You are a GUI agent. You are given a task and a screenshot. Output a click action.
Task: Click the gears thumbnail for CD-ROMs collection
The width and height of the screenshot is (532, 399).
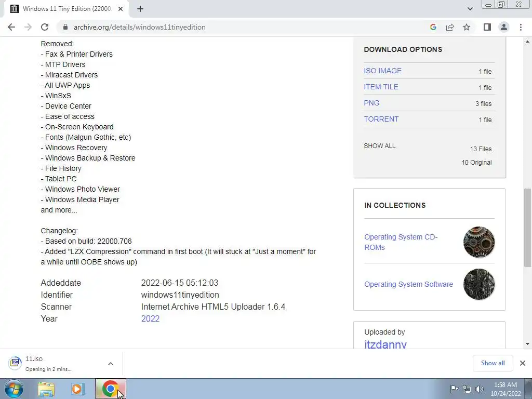pyautogui.click(x=478, y=242)
